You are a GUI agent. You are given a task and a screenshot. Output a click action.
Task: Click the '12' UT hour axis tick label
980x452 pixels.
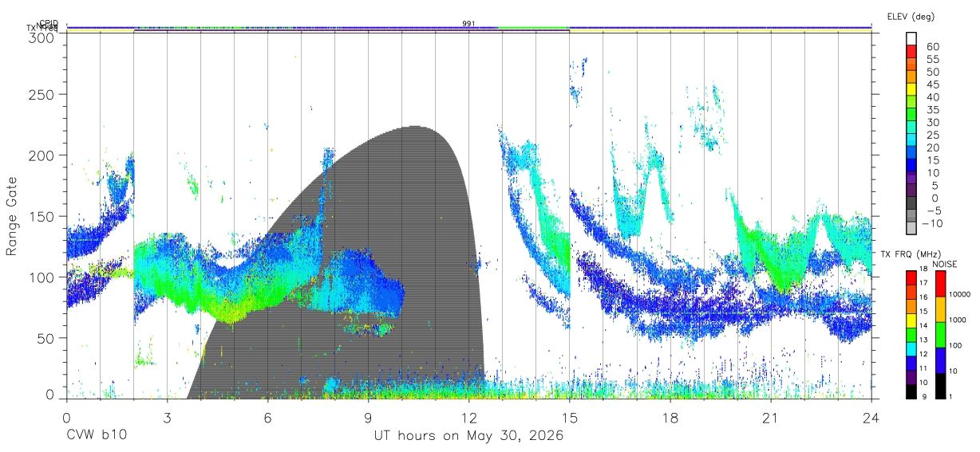469,417
